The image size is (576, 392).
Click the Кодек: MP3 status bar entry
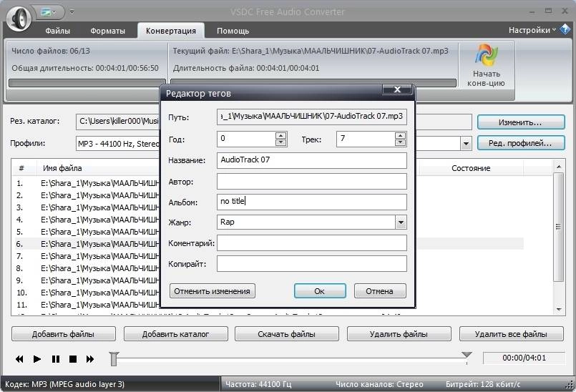[x=65, y=384]
